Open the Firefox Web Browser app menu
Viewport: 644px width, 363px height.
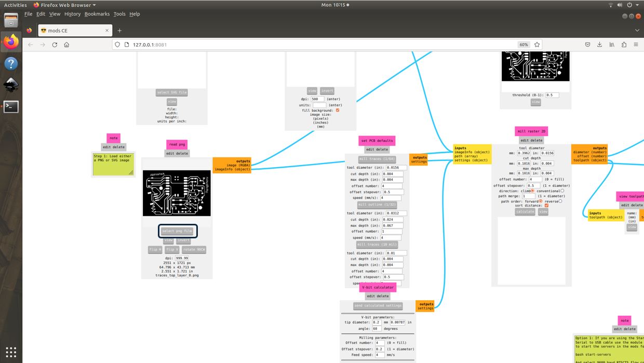64,5
